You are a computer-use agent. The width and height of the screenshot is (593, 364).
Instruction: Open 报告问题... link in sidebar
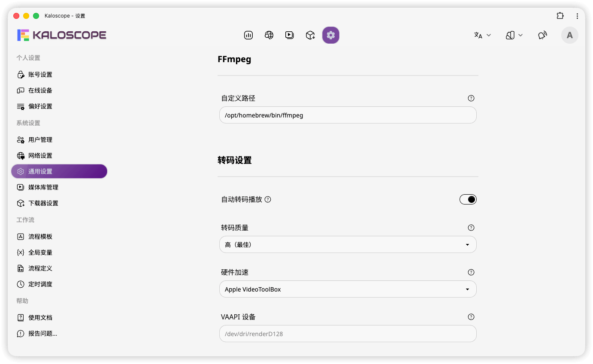pos(59,334)
